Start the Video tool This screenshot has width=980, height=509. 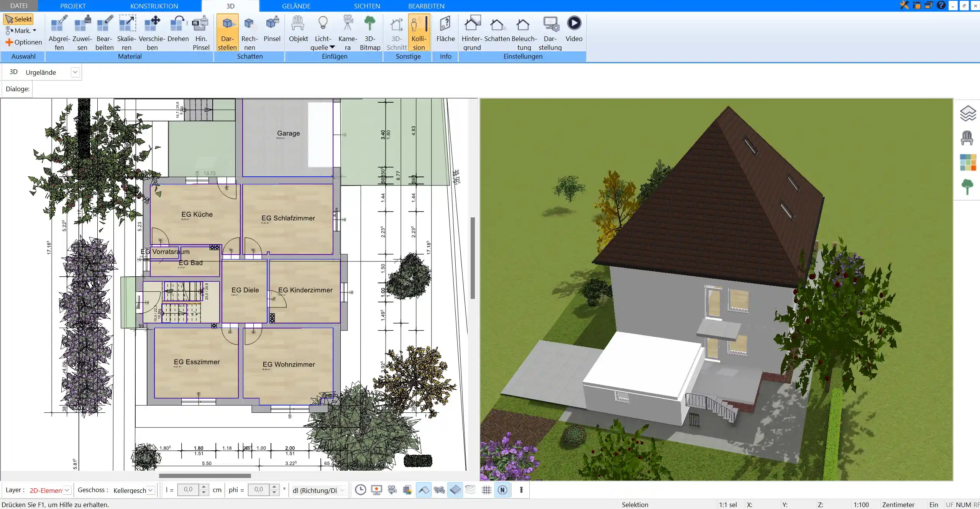pyautogui.click(x=574, y=29)
